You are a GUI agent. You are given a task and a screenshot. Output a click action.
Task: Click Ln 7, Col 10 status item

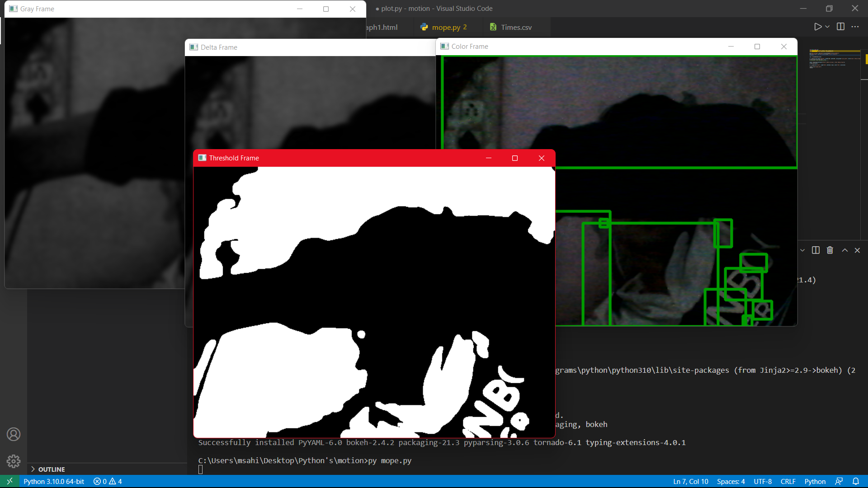point(690,481)
